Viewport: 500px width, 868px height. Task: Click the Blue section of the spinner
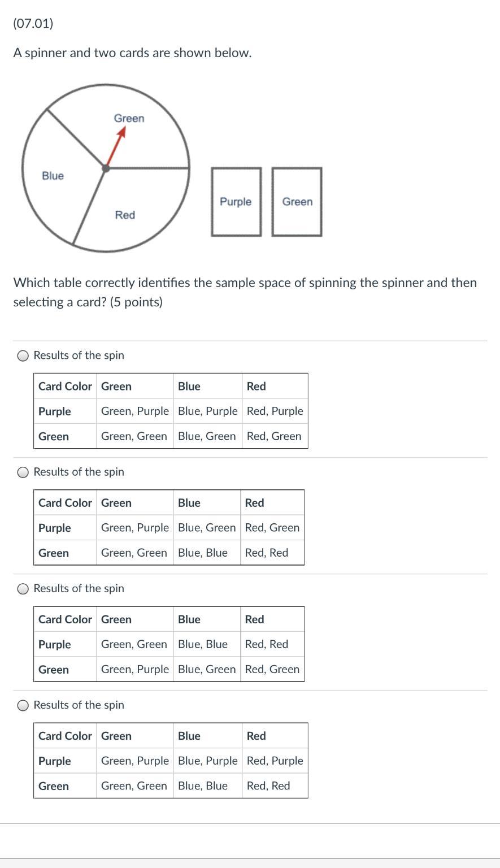(x=53, y=176)
